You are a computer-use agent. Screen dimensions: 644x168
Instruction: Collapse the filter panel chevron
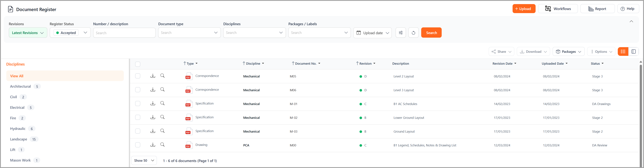point(631,21)
